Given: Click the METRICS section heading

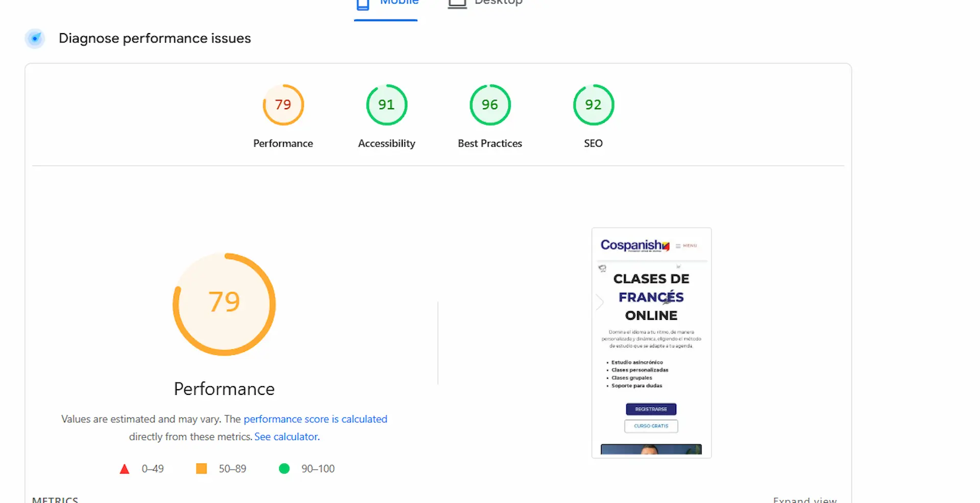Looking at the screenshot, I should pyautogui.click(x=55, y=500).
